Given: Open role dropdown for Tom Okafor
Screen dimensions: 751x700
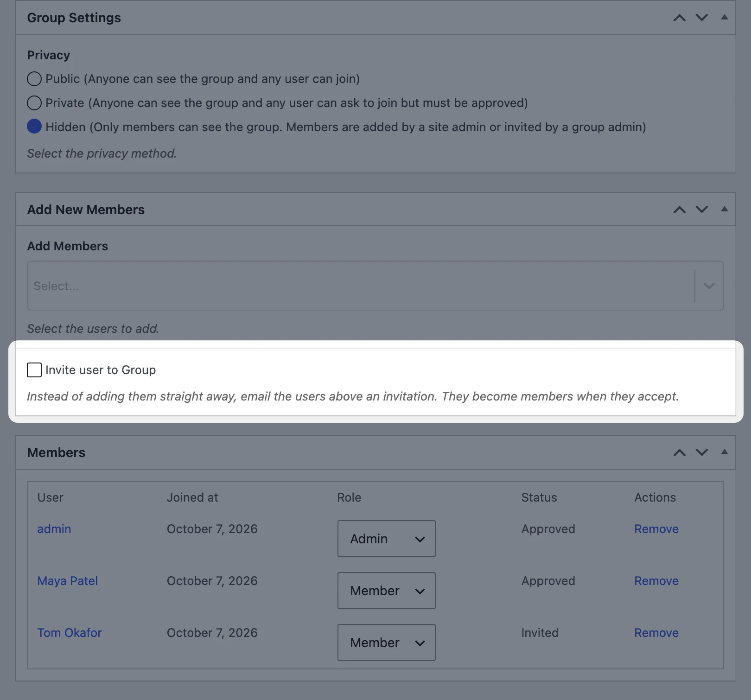Looking at the screenshot, I should click(x=387, y=643).
